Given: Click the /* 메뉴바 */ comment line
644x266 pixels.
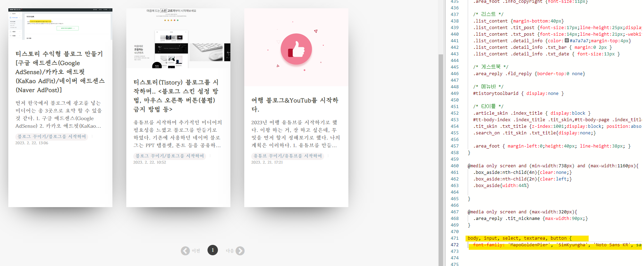Looking at the screenshot, I should point(488,87).
